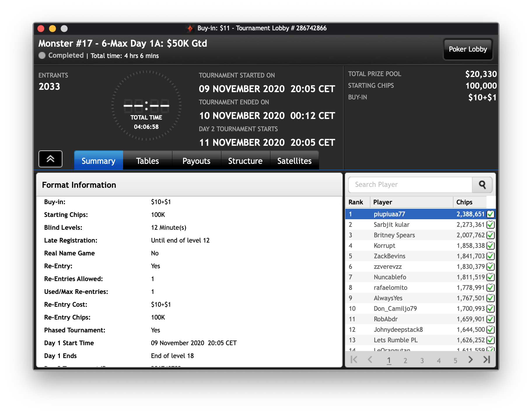Click the Search Player input field

click(410, 185)
